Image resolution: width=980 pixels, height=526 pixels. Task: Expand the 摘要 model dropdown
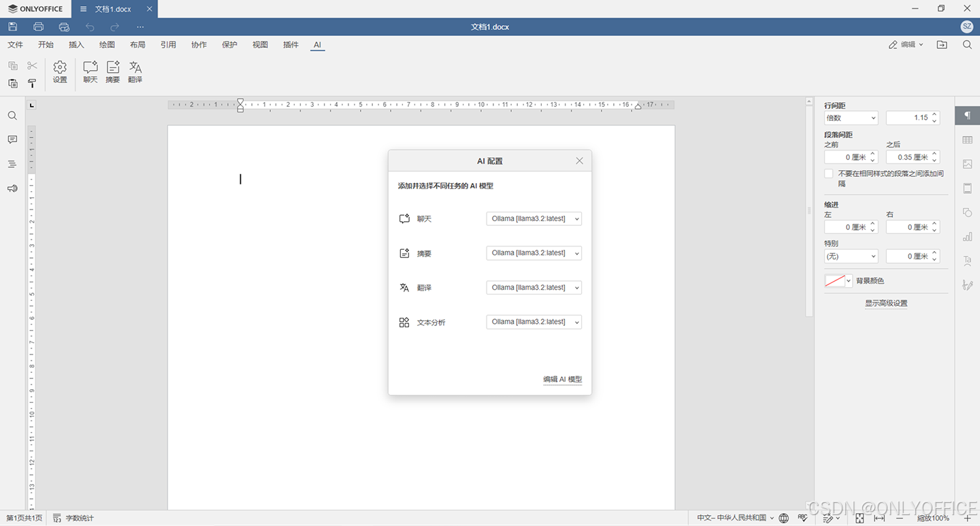click(x=534, y=253)
